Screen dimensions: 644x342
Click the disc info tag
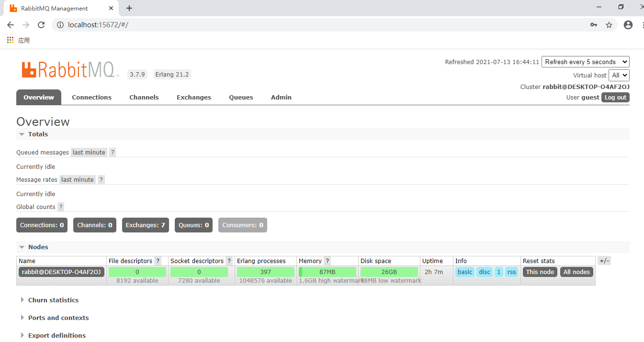pos(485,272)
